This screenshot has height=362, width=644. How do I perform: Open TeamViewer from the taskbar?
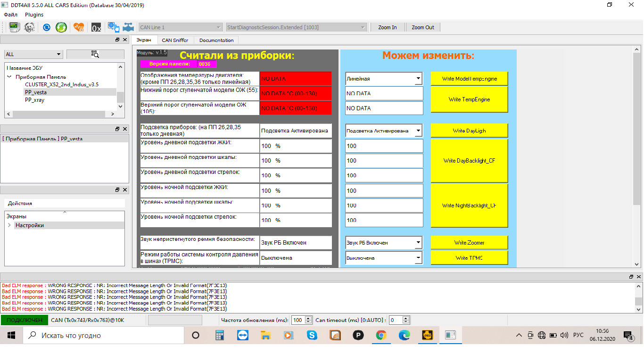coord(242,335)
